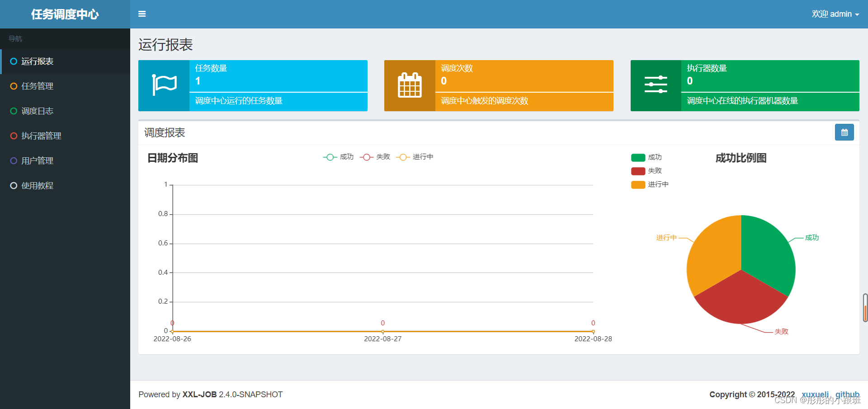Click the sliders icon on 执行器数量 card
The image size is (868, 409).
click(656, 85)
